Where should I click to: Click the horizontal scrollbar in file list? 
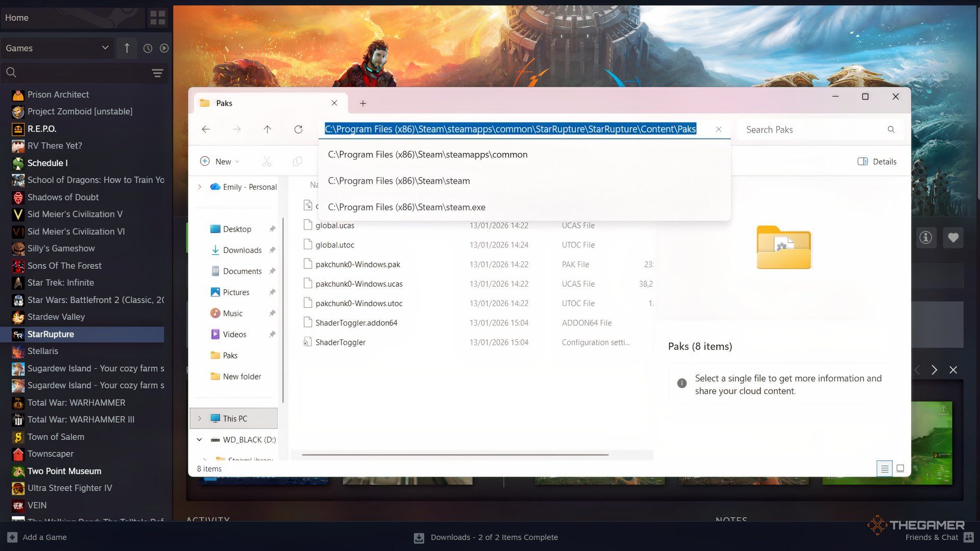point(454,455)
